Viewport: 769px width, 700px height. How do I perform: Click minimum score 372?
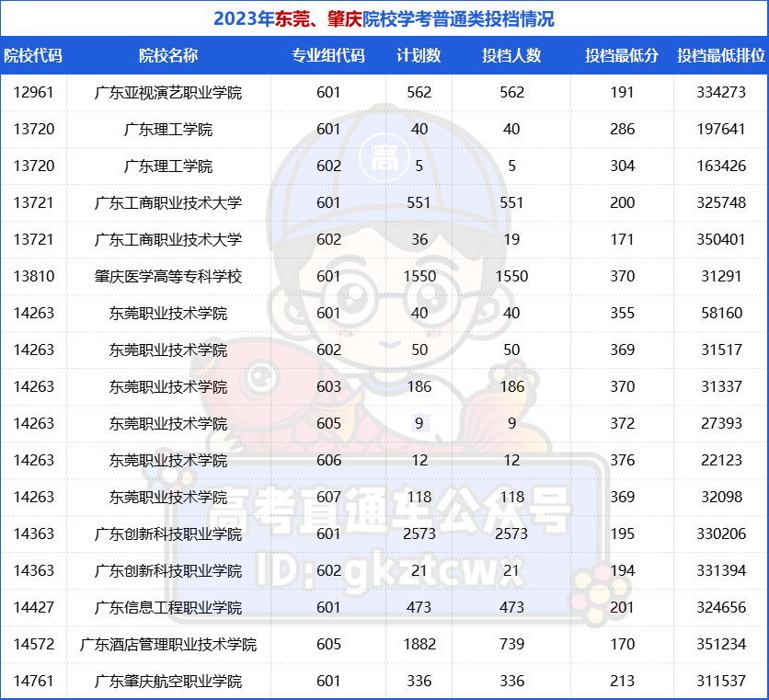[622, 423]
